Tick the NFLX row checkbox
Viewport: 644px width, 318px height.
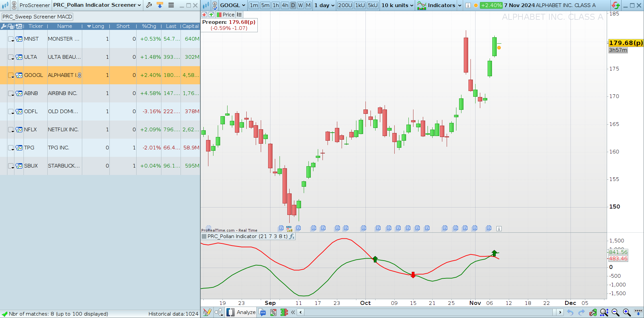(x=11, y=130)
